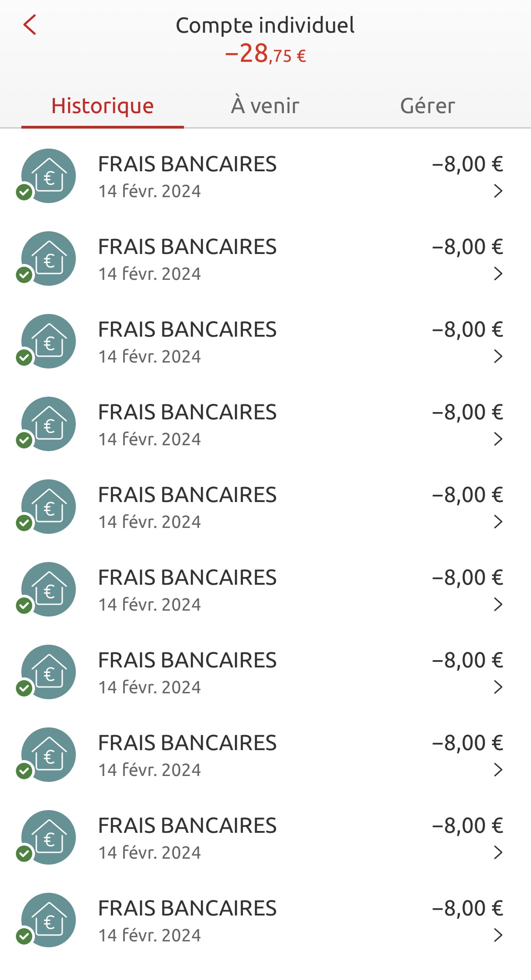Image resolution: width=531 pixels, height=980 pixels.
Task: Expand the first FRAIS BANCAIRES entry chevron
Action: (498, 191)
